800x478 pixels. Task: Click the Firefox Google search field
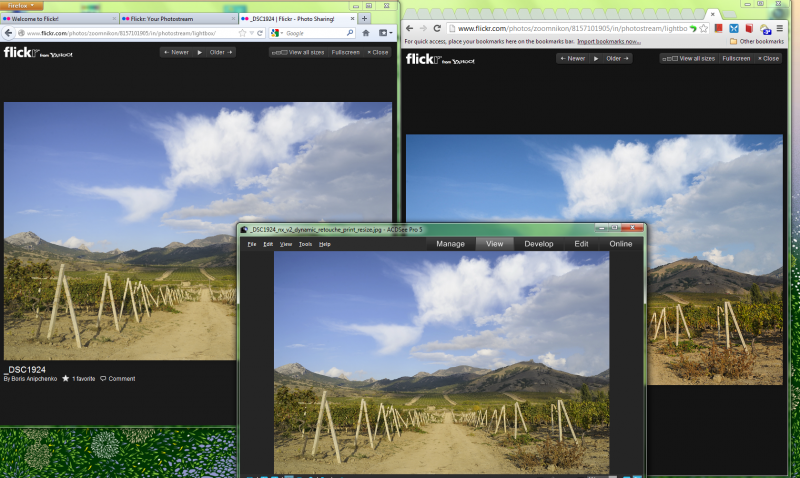coord(315,33)
